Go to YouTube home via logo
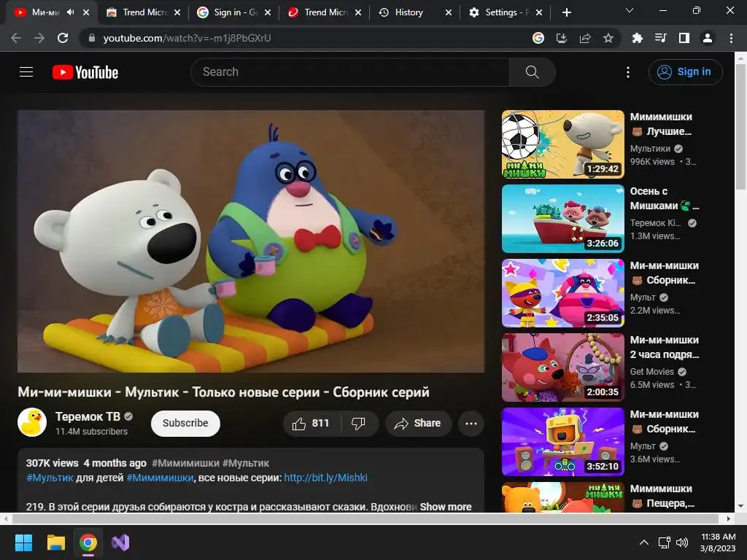The image size is (747, 560). (x=85, y=72)
